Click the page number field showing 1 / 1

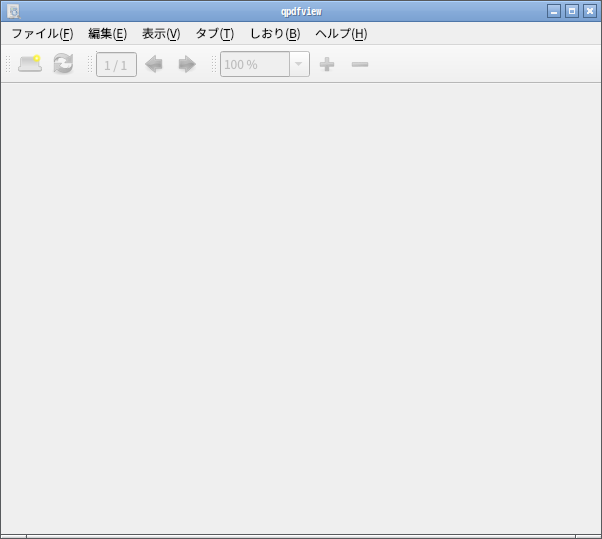point(116,64)
